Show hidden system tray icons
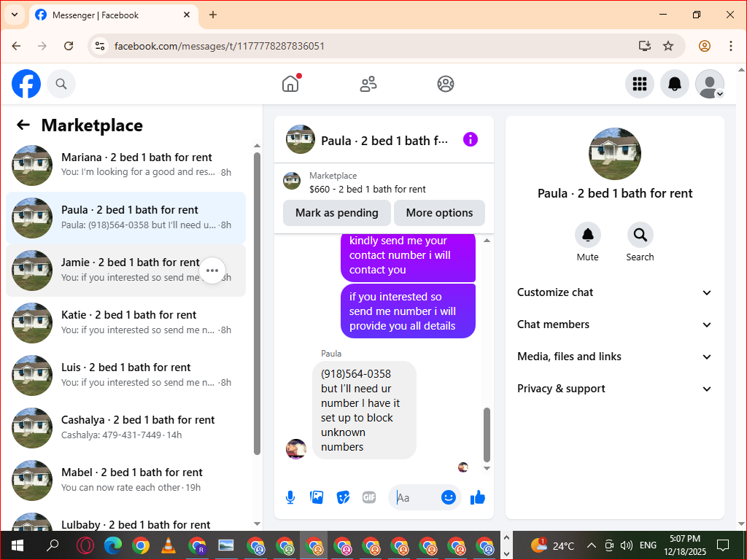 591,545
